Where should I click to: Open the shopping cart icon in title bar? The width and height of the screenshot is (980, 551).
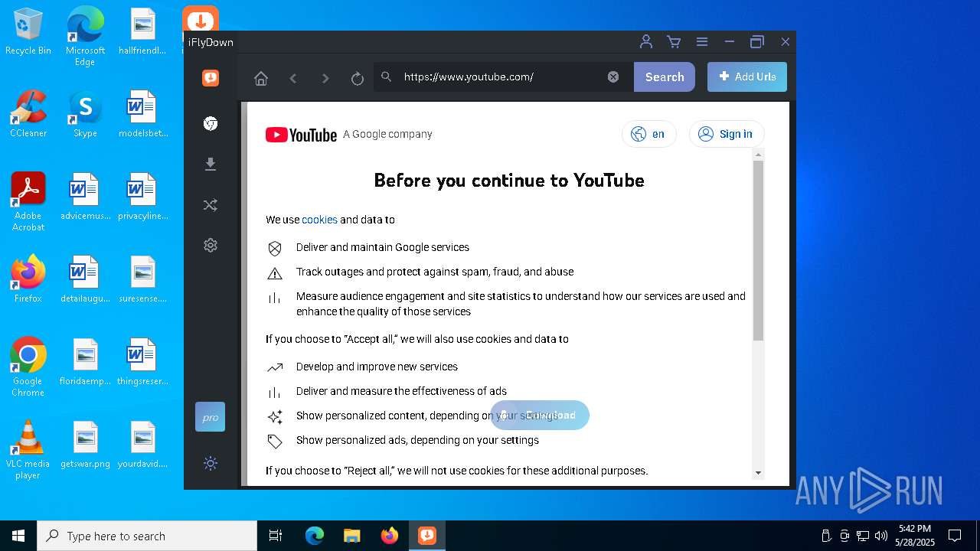click(x=674, y=42)
